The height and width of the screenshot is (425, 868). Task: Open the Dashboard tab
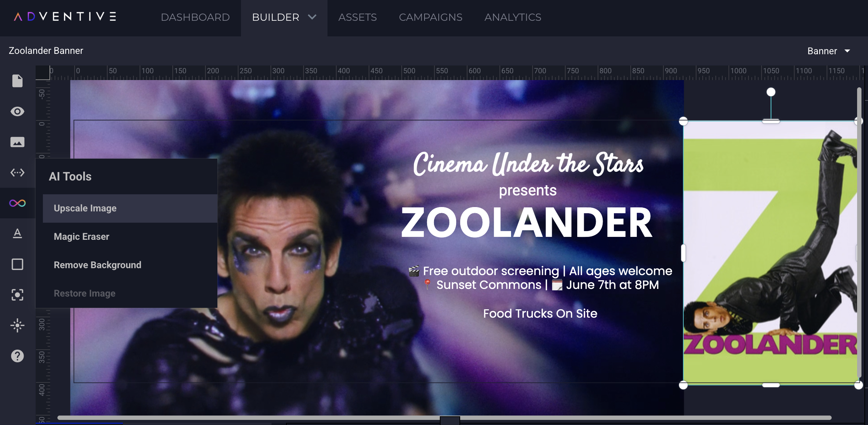(x=195, y=17)
